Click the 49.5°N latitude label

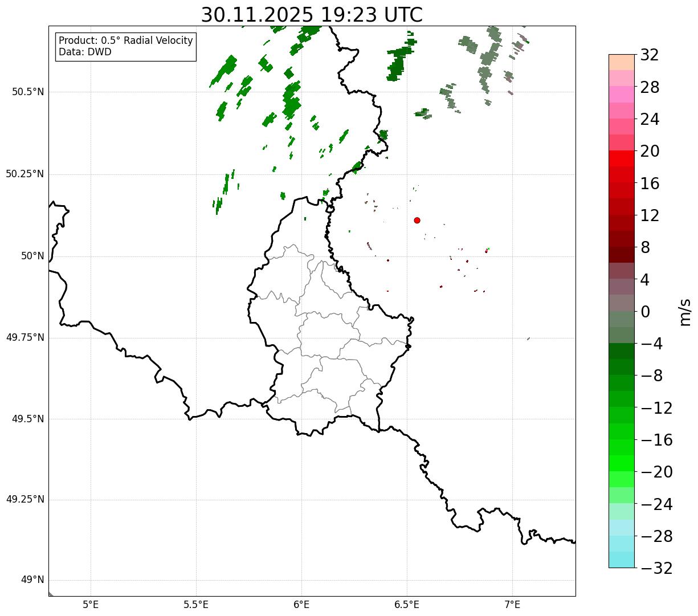[28, 419]
